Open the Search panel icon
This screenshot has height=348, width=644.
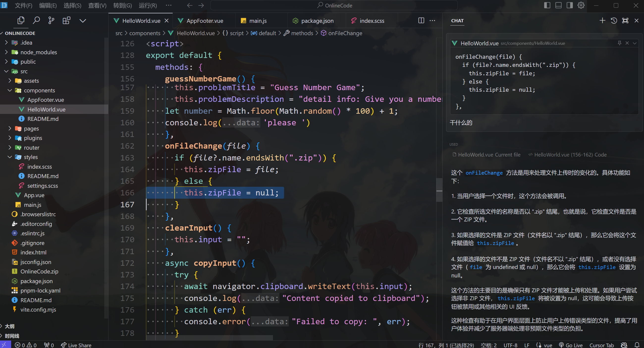tap(36, 21)
